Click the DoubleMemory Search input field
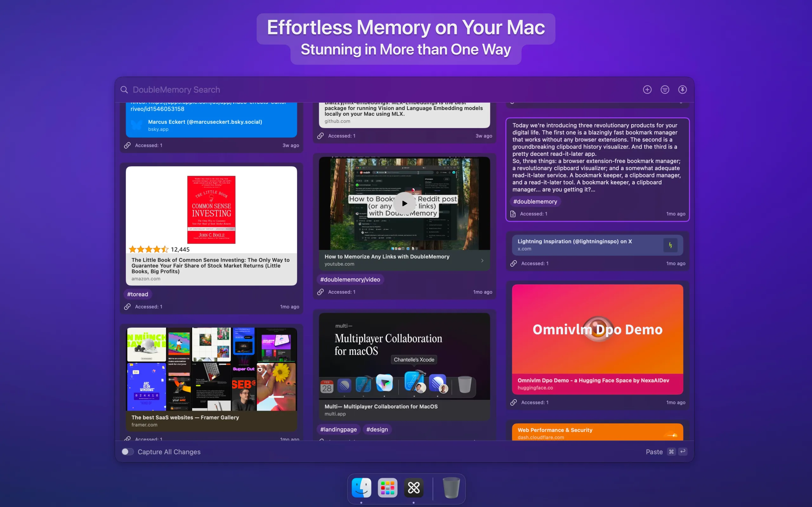 176,90
